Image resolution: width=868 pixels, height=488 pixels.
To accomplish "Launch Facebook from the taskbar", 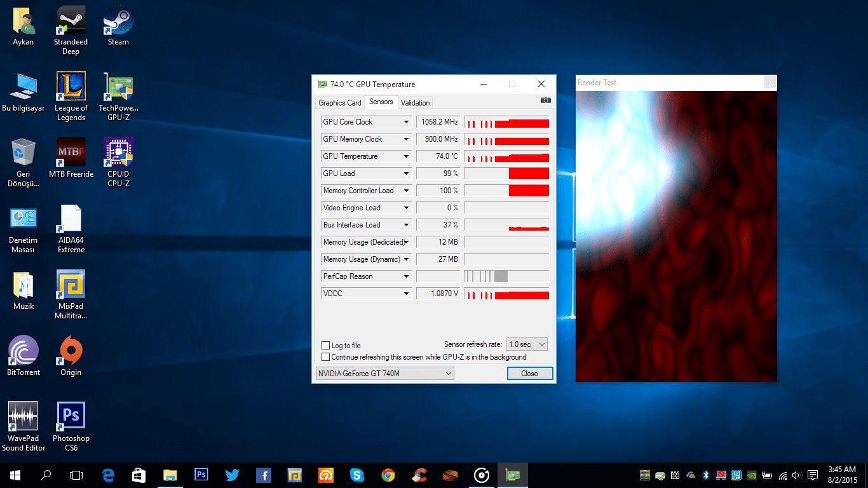I will pos(263,475).
